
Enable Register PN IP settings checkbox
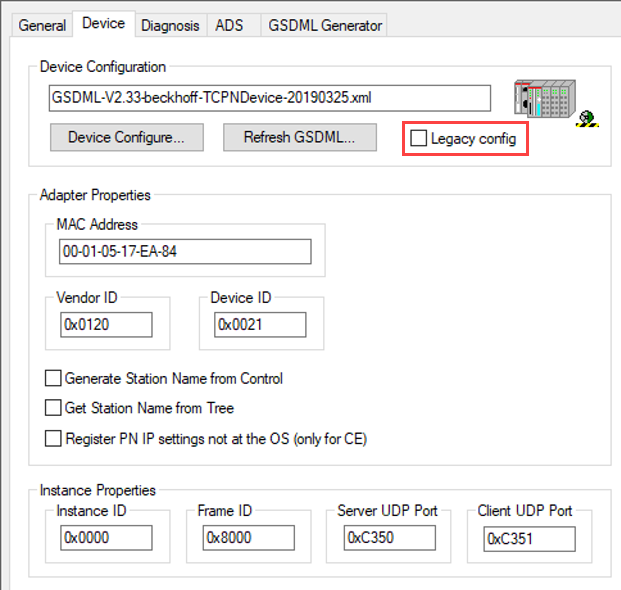53,438
